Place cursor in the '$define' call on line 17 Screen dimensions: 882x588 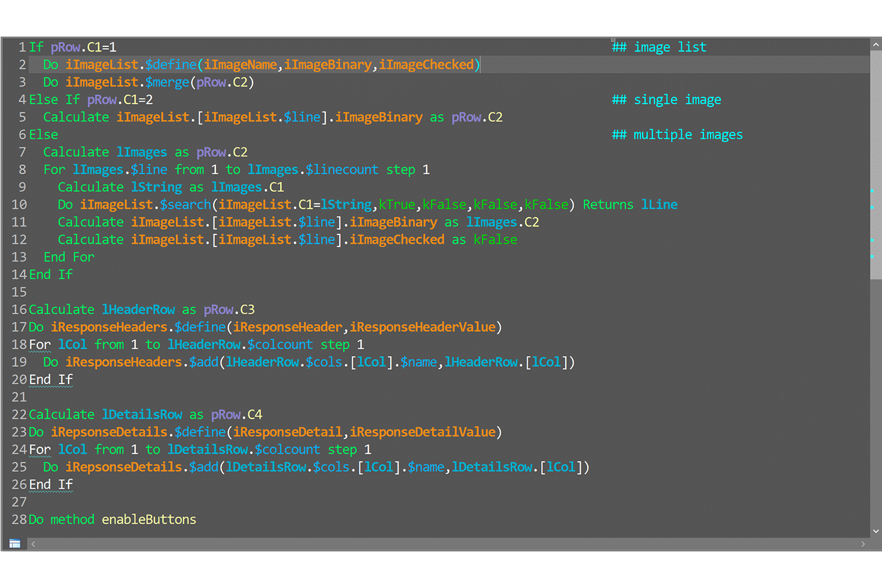tap(201, 326)
